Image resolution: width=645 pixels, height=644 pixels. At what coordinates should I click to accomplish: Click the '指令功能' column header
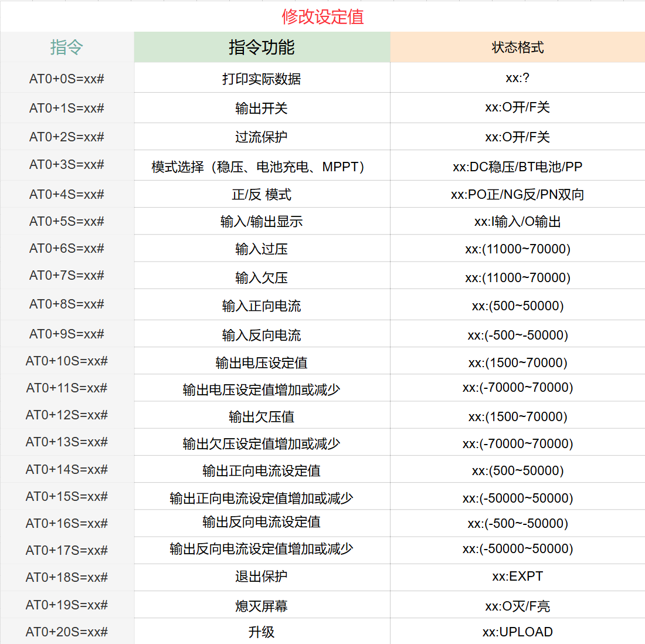(x=262, y=47)
